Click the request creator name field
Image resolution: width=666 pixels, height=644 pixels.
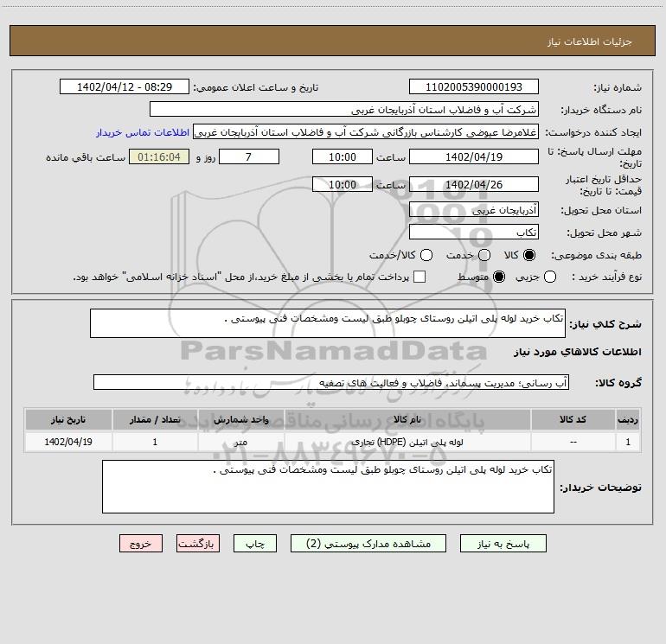click(x=366, y=132)
